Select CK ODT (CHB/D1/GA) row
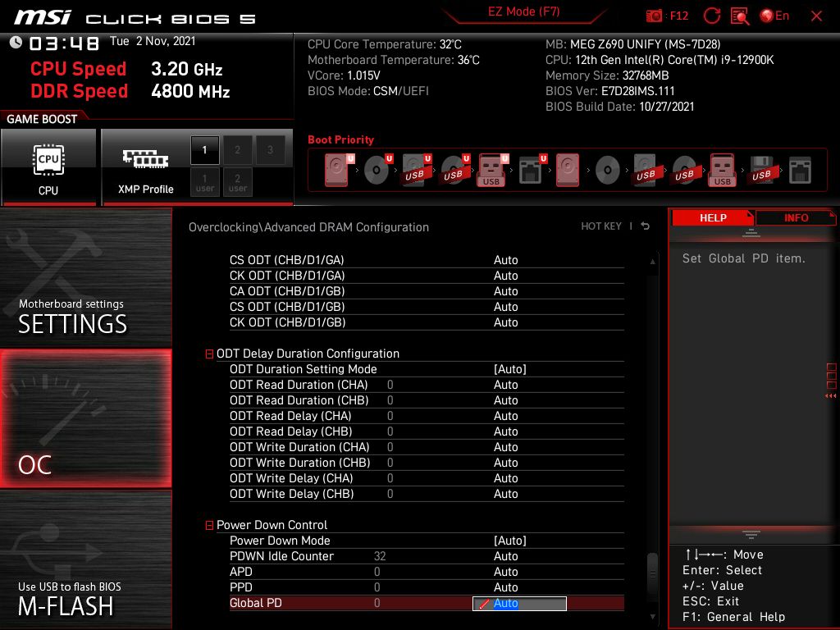 pyautogui.click(x=427, y=276)
